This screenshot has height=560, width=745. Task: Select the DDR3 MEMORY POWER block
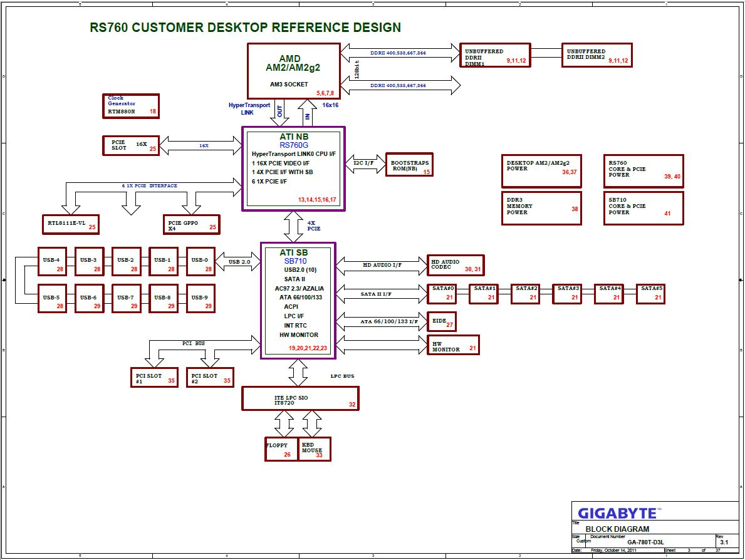click(x=541, y=207)
